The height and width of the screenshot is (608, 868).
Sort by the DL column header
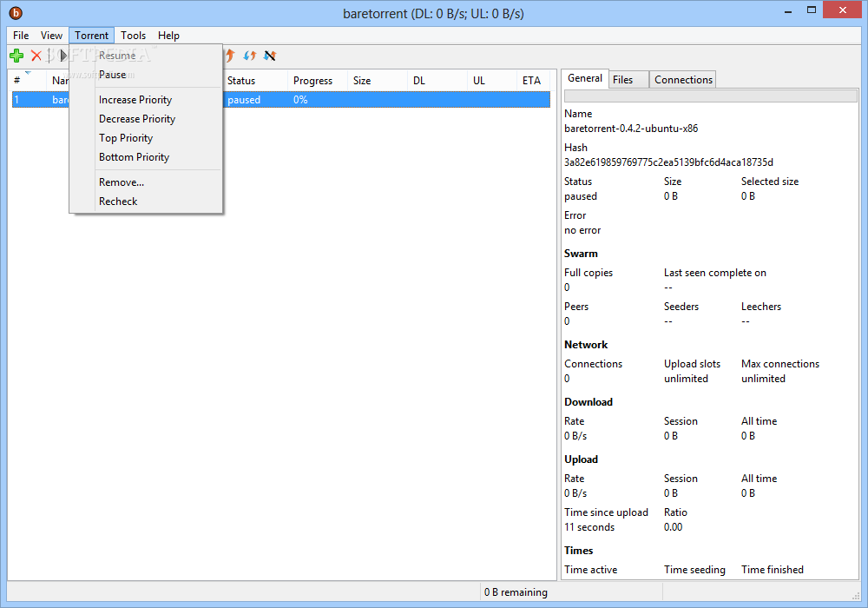tap(437, 80)
